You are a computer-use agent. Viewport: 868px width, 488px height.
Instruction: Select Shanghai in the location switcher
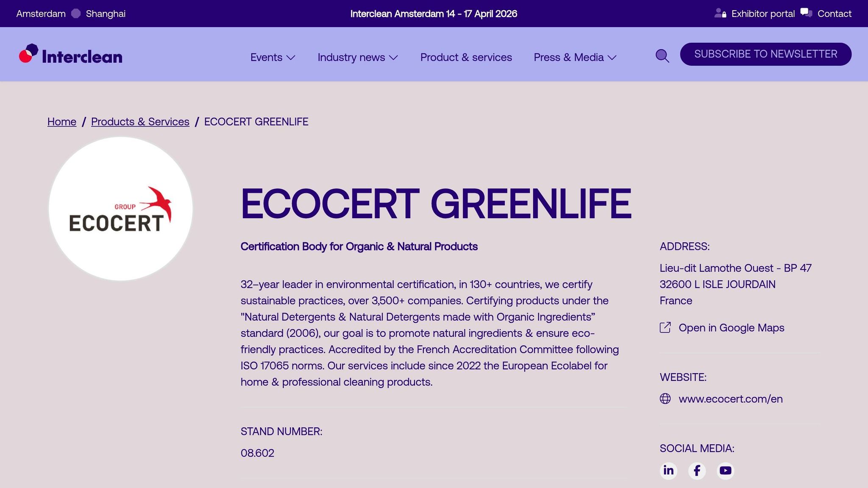[106, 14]
